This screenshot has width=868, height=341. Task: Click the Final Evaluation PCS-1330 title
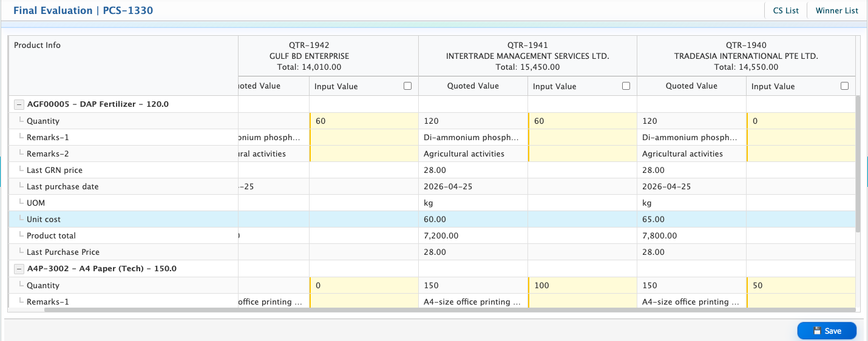[x=83, y=10]
